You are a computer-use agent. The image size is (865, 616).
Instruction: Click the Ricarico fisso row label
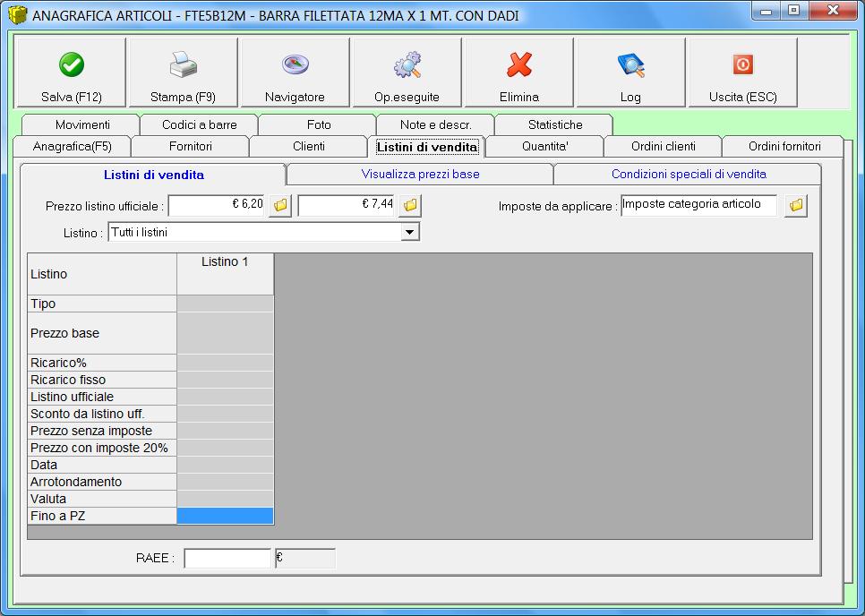102,380
